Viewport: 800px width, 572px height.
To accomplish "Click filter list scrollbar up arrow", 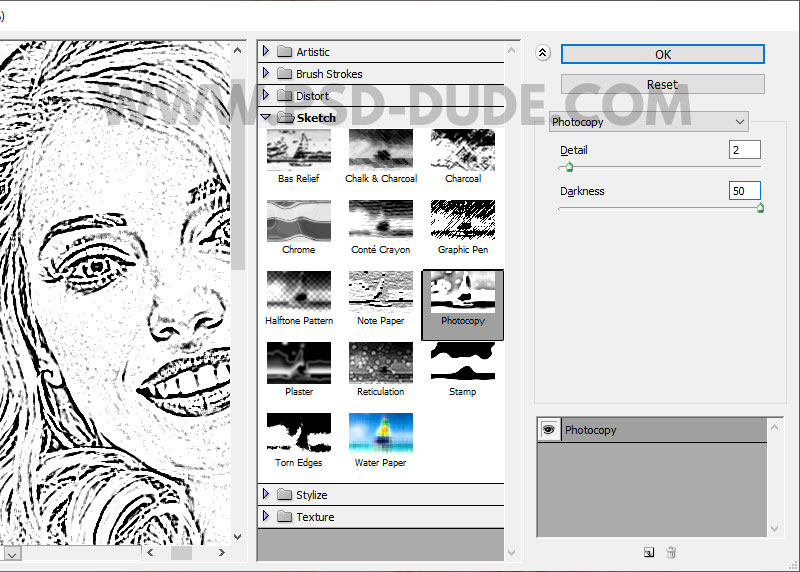I will tap(512, 51).
